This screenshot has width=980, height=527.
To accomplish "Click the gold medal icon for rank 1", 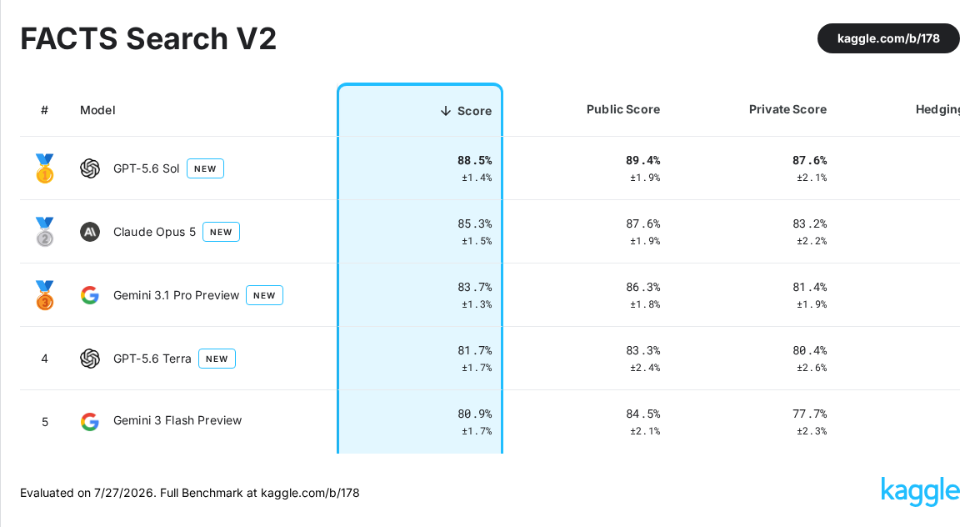I will tap(44, 168).
